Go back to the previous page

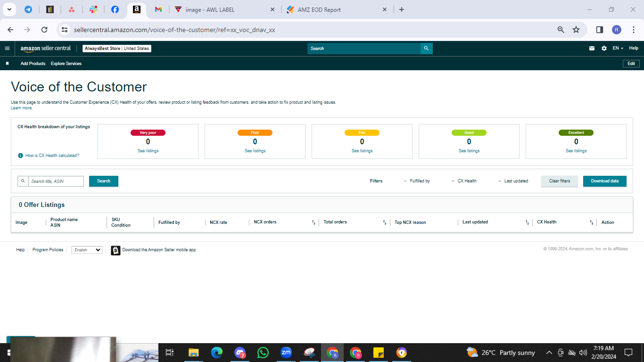click(x=11, y=30)
